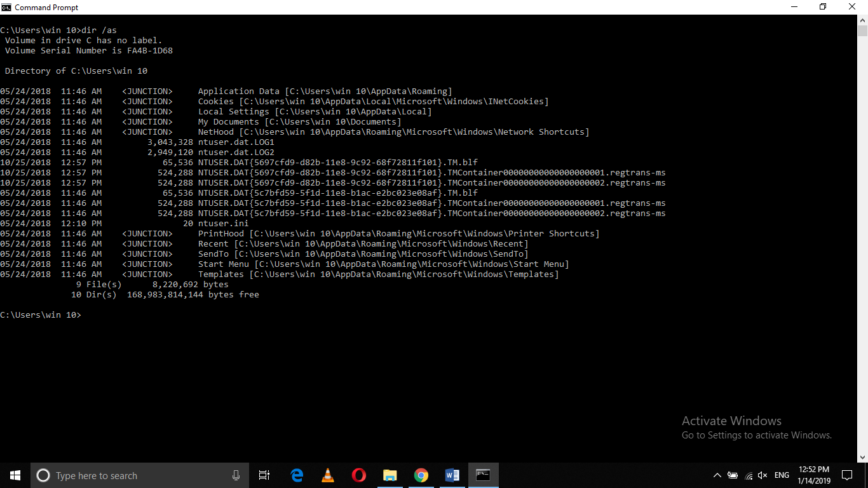
Task: Unmute the system speaker in the tray
Action: [x=762, y=475]
